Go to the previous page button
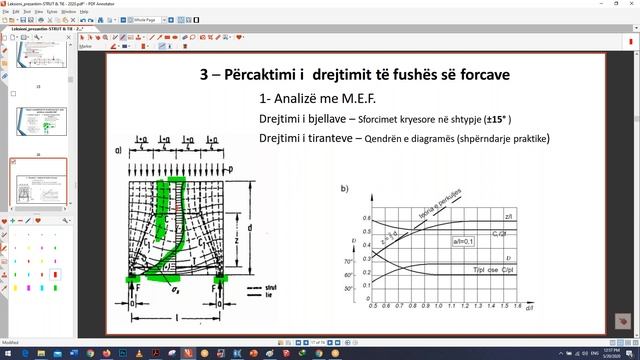 [306, 342]
